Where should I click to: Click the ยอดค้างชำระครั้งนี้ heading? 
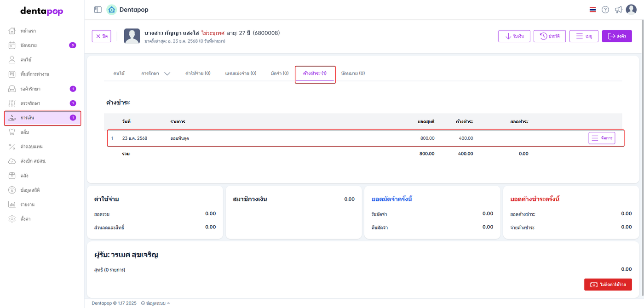[x=535, y=199]
